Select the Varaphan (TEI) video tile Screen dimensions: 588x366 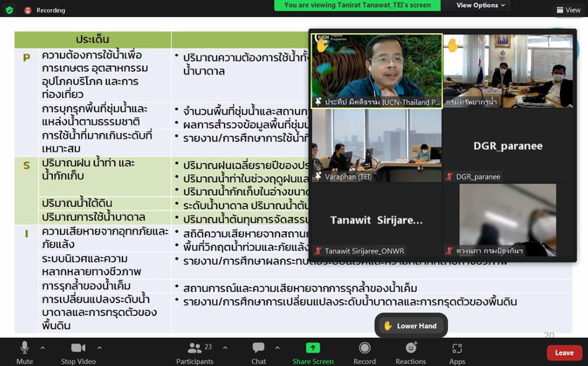tap(376, 146)
